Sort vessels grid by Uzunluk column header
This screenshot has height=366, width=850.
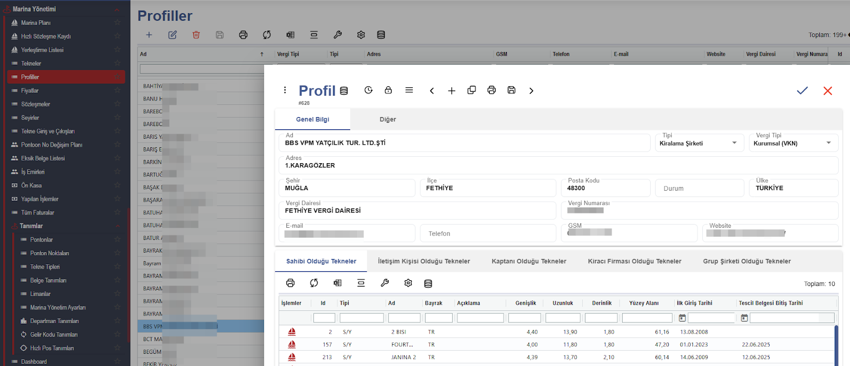pyautogui.click(x=562, y=303)
